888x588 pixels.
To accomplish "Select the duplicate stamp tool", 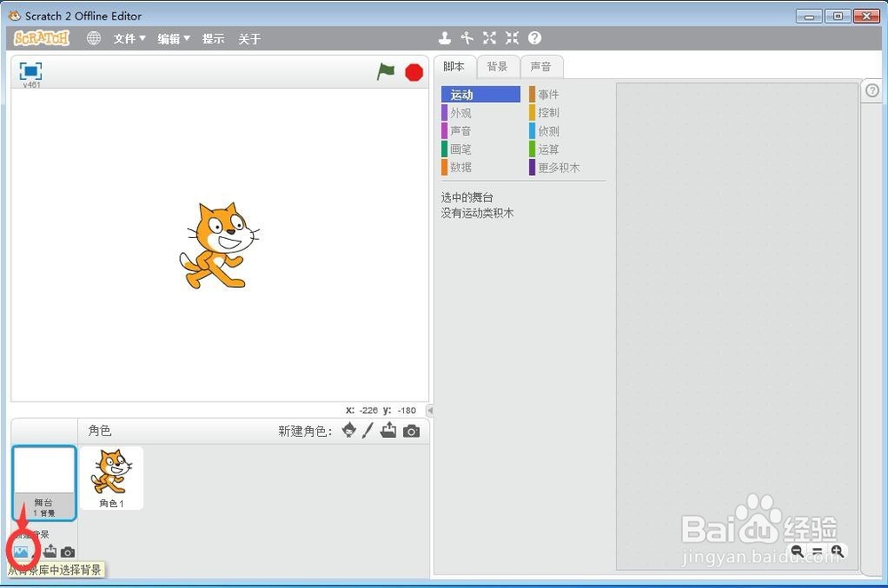I will pyautogui.click(x=445, y=38).
